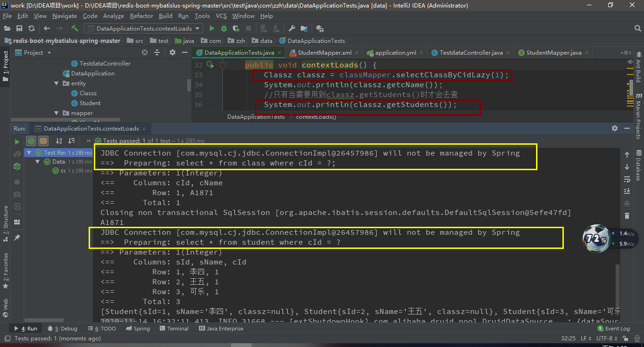This screenshot has width=644, height=347.
Task: Click Save All in the toolbar
Action: tap(19, 28)
